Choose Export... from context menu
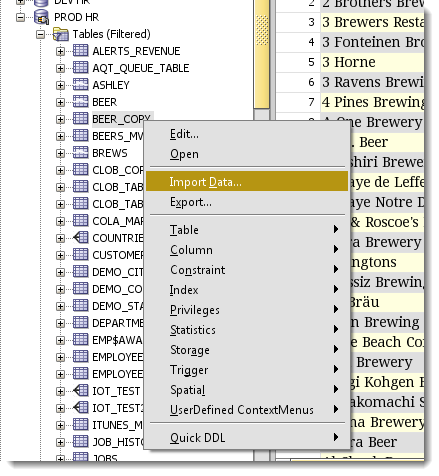This screenshot has width=439, height=476. (x=247, y=202)
